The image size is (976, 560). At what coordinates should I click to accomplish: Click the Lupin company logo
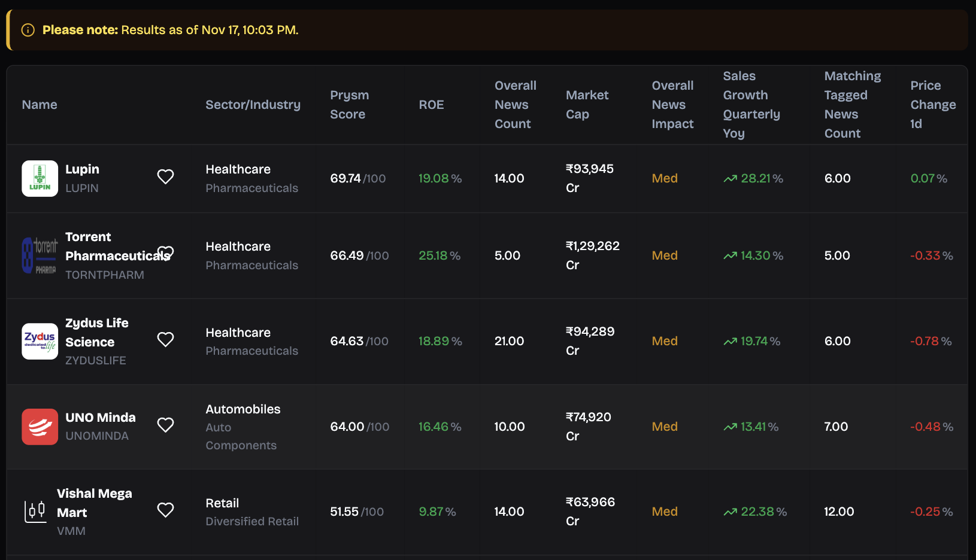pos(40,178)
